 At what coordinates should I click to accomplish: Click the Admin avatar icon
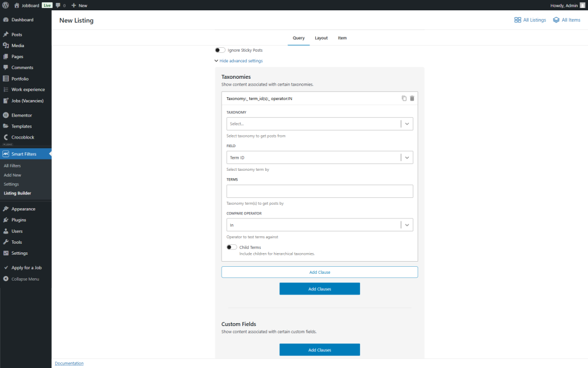coord(582,5)
